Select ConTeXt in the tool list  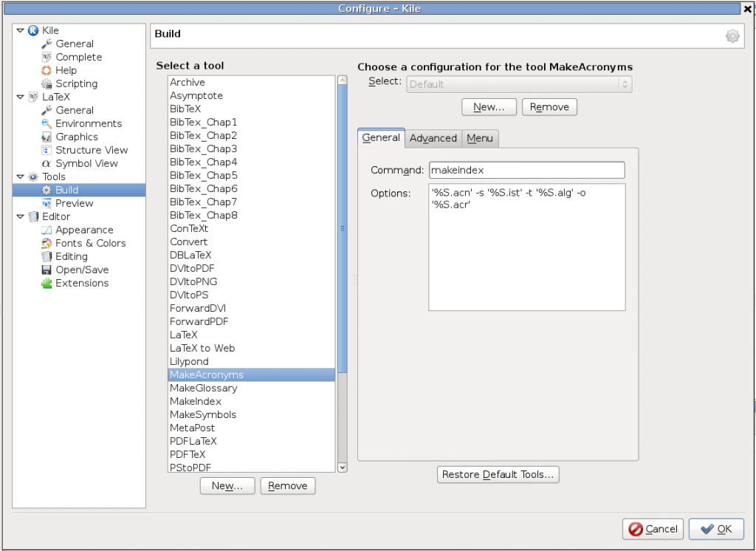251,229
